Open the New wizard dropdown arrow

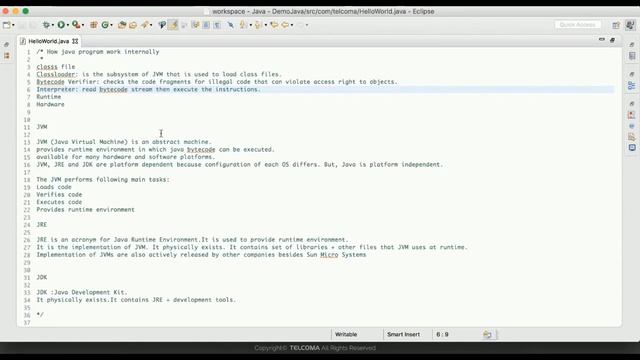[13, 25]
